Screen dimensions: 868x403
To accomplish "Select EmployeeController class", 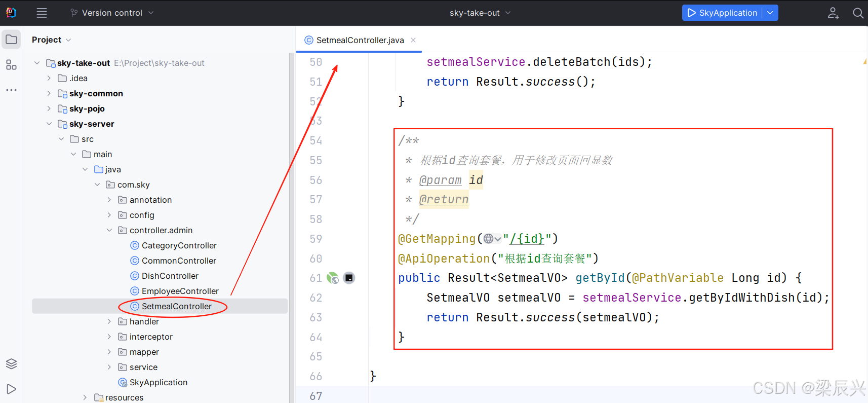I will point(180,291).
